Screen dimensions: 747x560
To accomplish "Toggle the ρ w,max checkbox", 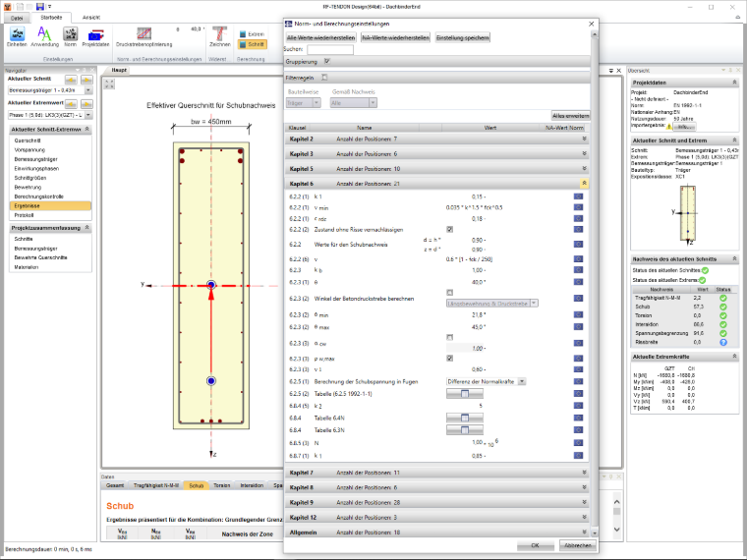I will (x=450, y=358).
